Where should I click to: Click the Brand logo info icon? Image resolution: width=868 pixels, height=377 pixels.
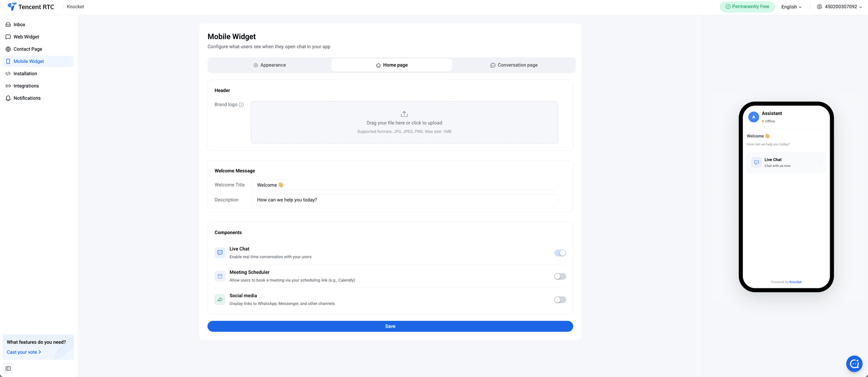point(241,105)
